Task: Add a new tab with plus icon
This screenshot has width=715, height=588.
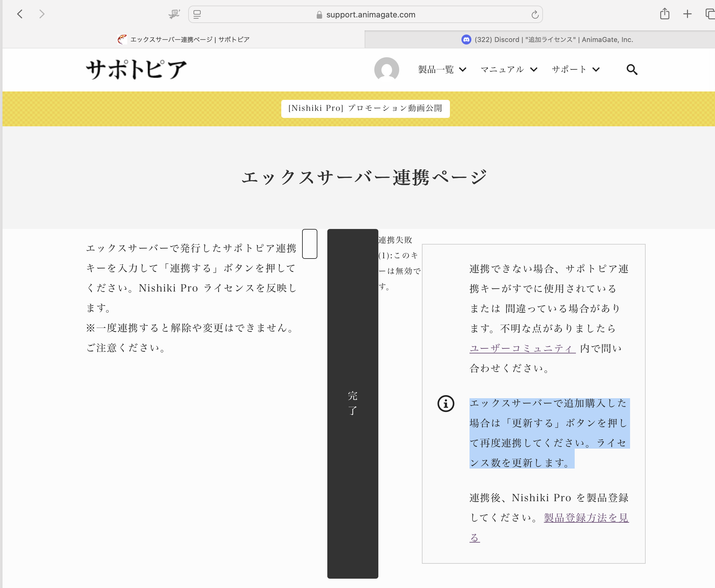Action: tap(687, 14)
